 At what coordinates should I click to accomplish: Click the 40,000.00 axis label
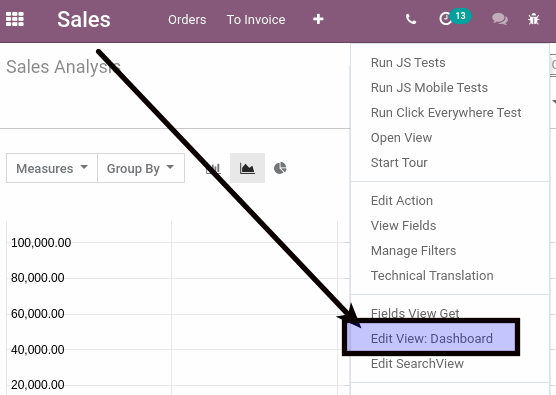click(x=38, y=350)
